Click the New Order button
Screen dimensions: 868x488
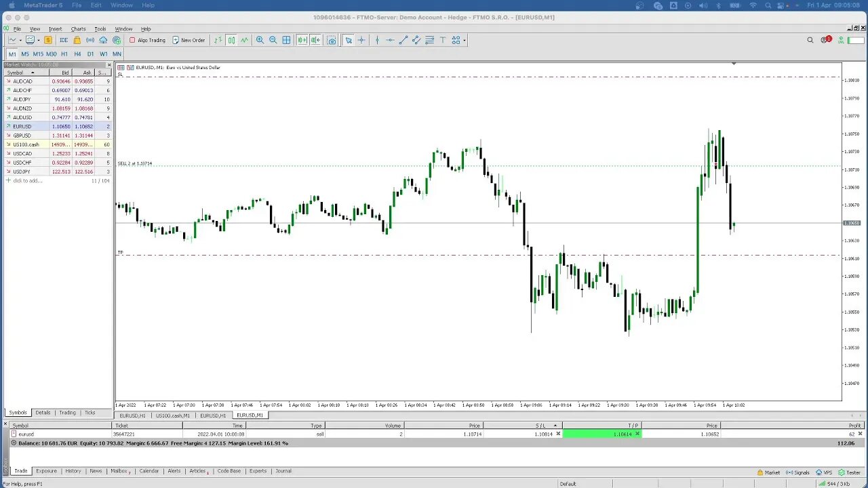(x=189, y=40)
